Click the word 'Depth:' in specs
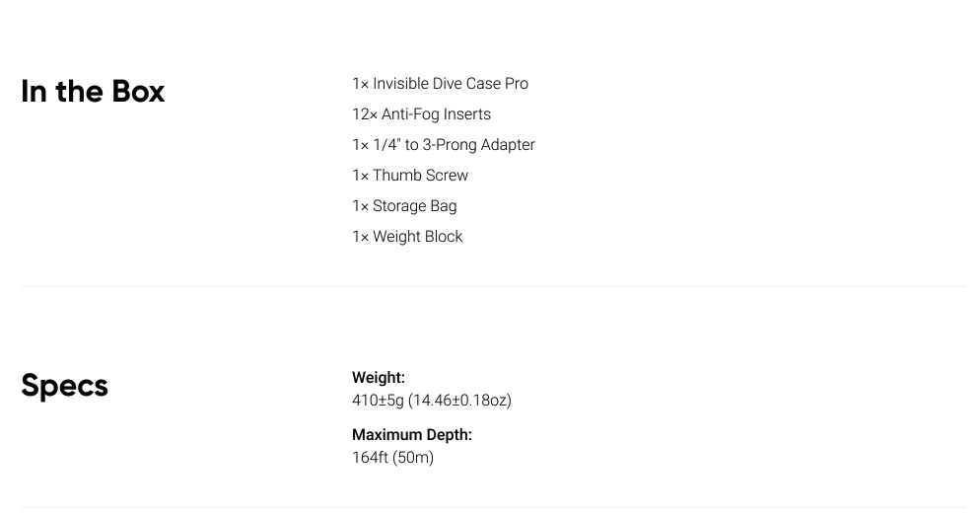This screenshot has width=980, height=517. click(x=450, y=434)
